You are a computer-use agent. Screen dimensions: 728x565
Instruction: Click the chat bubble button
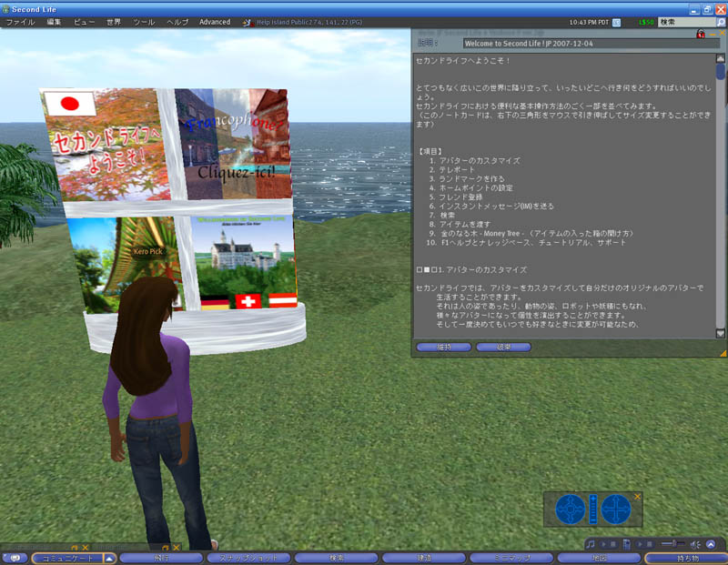(x=15, y=558)
